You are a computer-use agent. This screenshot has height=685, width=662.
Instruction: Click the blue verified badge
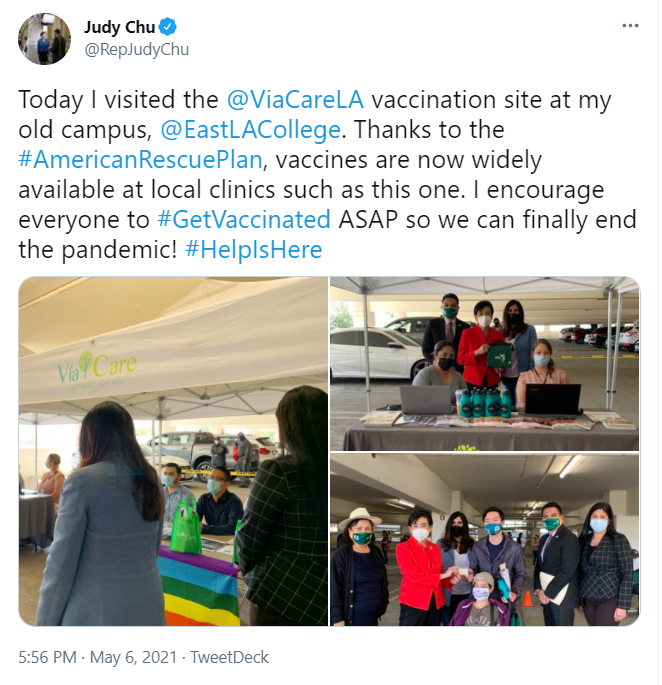168,27
